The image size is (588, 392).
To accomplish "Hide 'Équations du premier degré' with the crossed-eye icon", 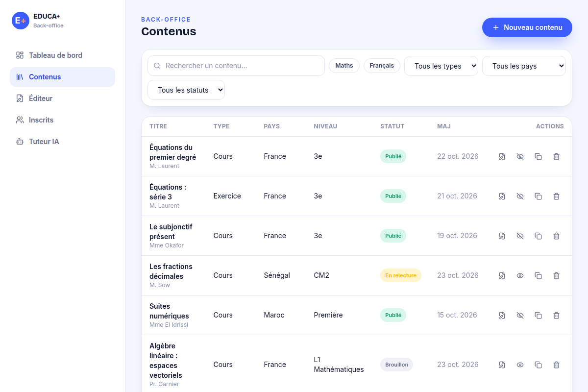I will [x=520, y=156].
